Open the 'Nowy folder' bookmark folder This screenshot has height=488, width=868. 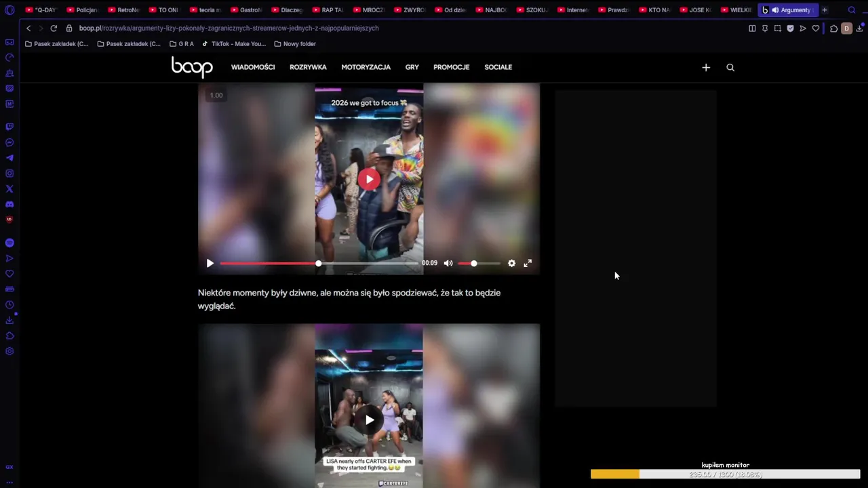pos(295,44)
